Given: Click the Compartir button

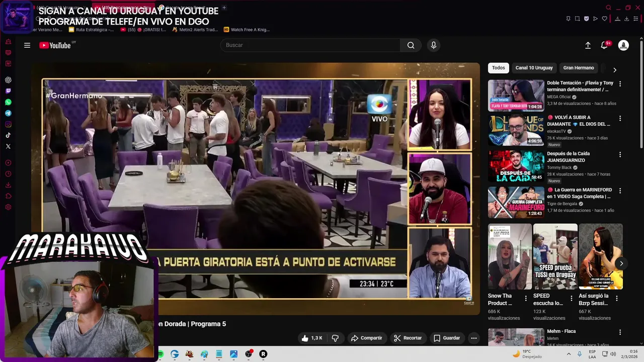Looking at the screenshot, I should click(x=366, y=338).
